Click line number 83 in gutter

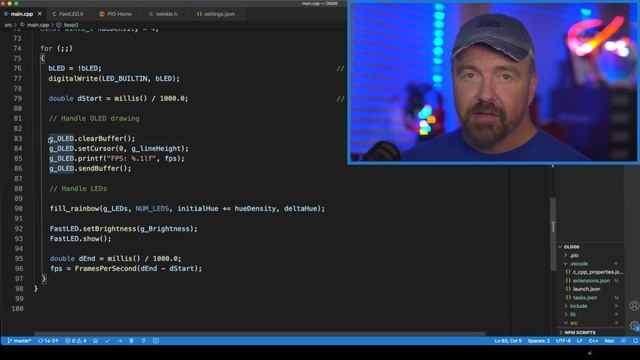[x=18, y=138]
